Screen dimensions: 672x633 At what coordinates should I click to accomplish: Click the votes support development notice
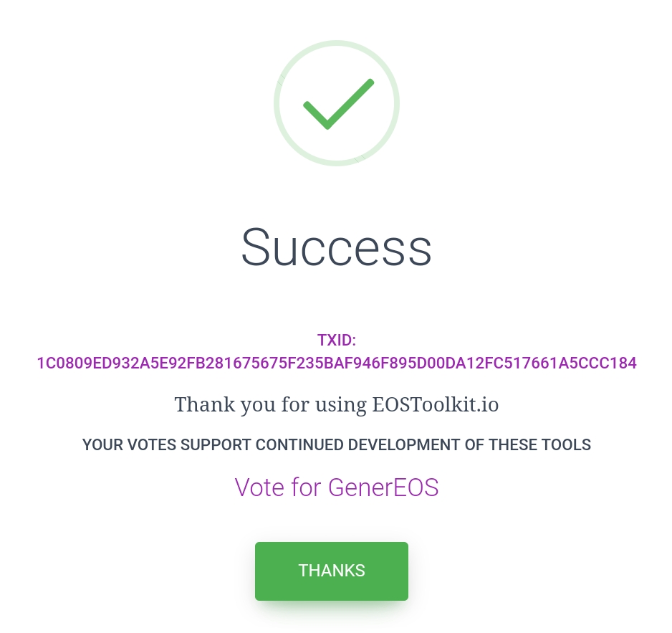click(337, 445)
